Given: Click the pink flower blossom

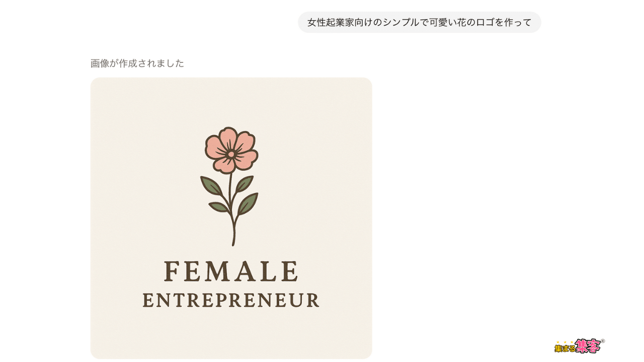Looking at the screenshot, I should [x=231, y=150].
